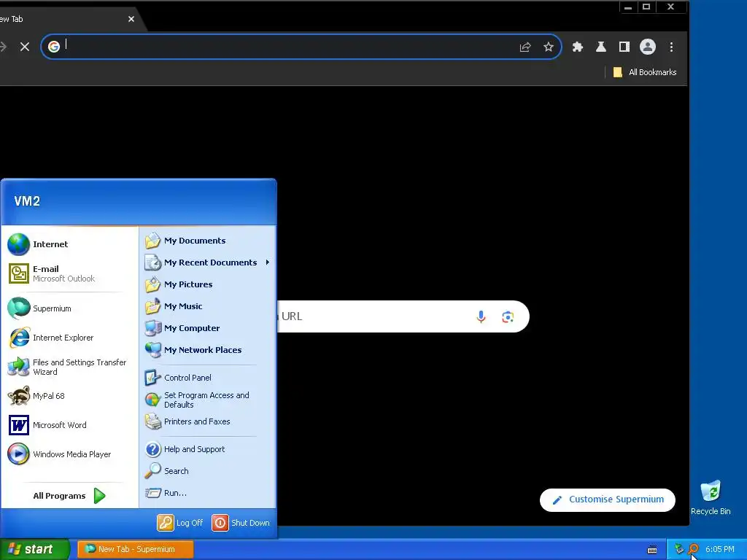Click the magnifier tray icon
This screenshot has width=747, height=560.
(x=693, y=549)
